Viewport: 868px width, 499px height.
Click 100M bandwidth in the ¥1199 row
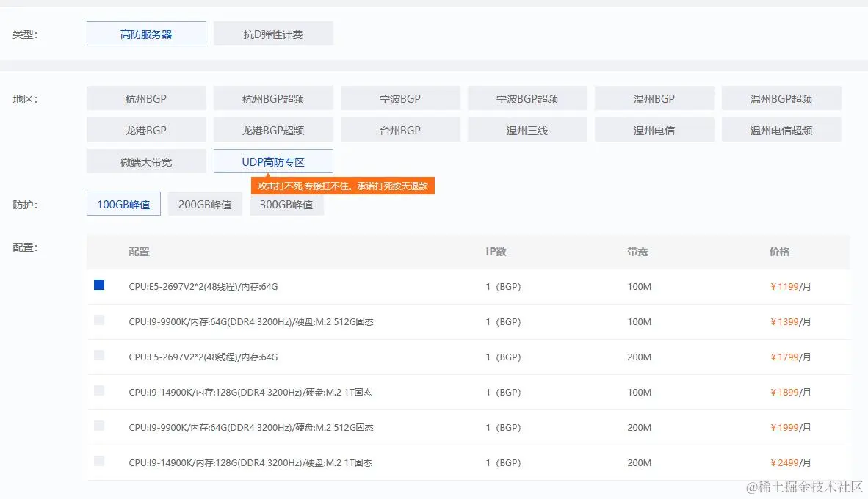(x=640, y=287)
